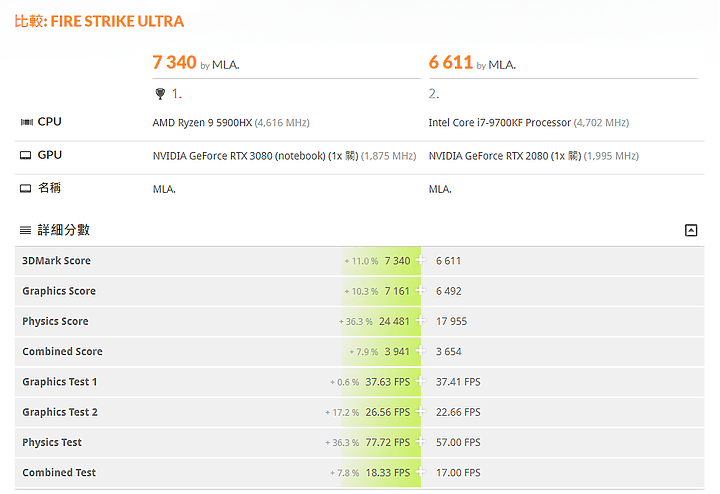
Task: Click the Combined Score row label
Action: (x=62, y=352)
